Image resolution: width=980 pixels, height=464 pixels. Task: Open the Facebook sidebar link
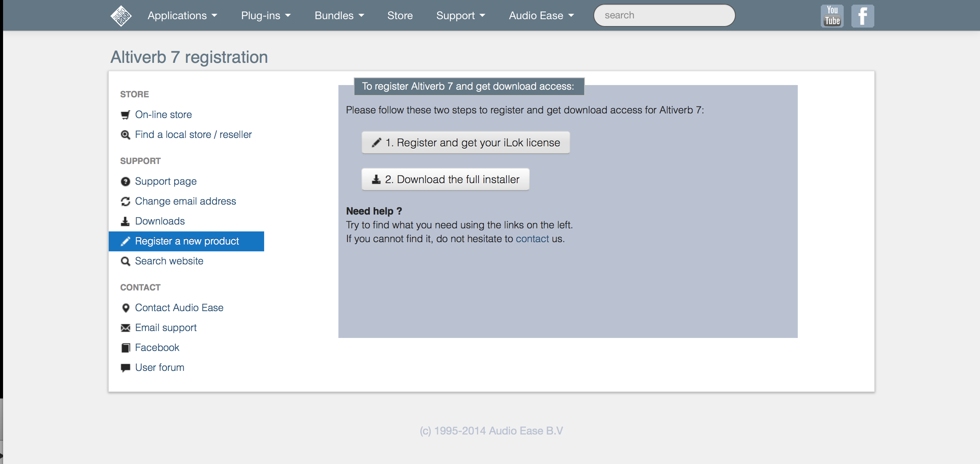157,348
